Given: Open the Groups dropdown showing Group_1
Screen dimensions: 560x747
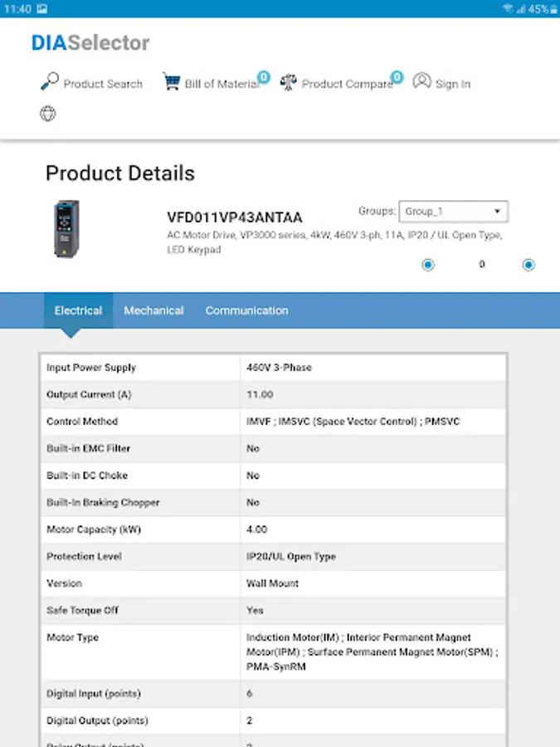Looking at the screenshot, I should 453,211.
